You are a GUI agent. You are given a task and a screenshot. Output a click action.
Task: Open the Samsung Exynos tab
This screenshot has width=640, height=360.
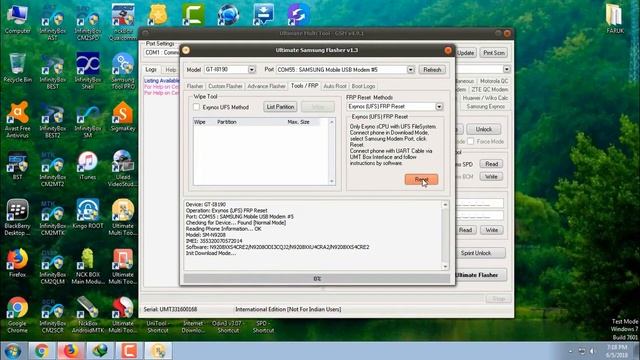tap(486, 107)
